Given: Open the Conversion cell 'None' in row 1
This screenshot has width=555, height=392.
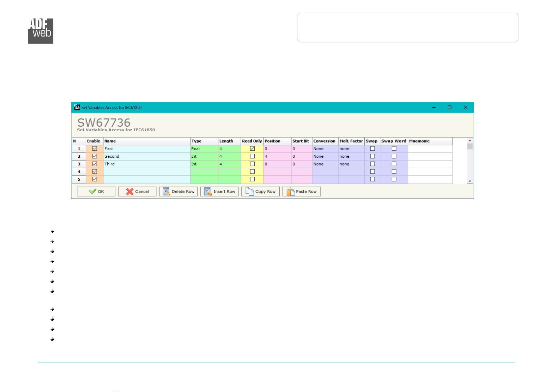Looking at the screenshot, I should click(325, 149).
